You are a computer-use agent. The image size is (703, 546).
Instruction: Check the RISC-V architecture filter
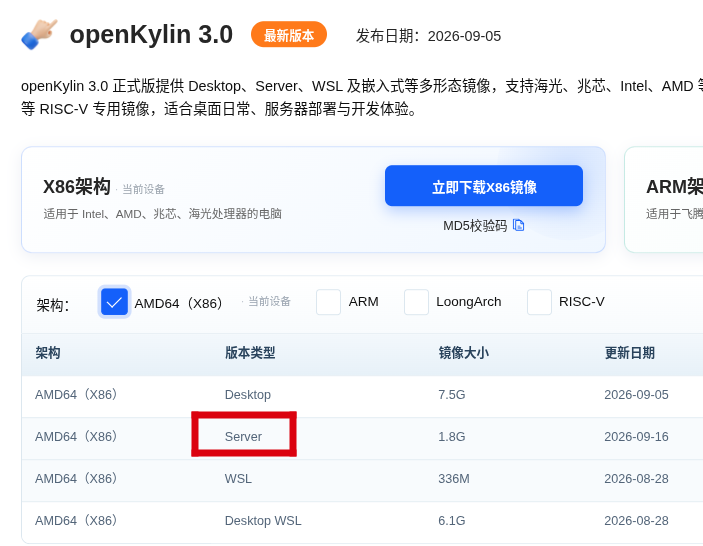[539, 302]
